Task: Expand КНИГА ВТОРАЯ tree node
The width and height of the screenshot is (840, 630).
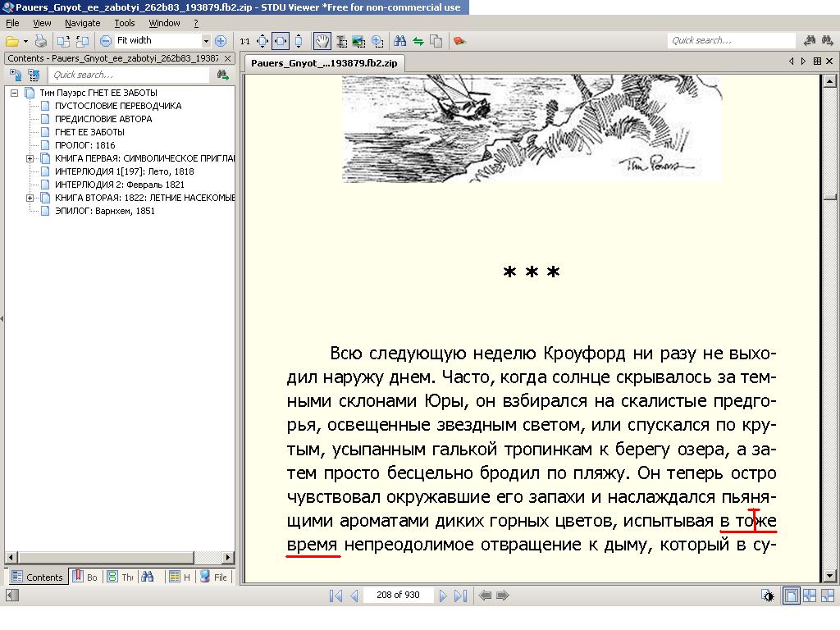Action: (30, 198)
